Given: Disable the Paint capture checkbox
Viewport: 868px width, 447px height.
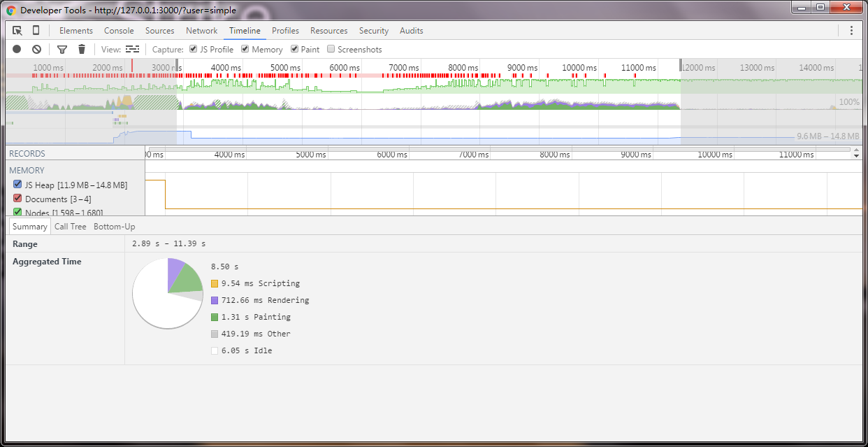Looking at the screenshot, I should [295, 50].
